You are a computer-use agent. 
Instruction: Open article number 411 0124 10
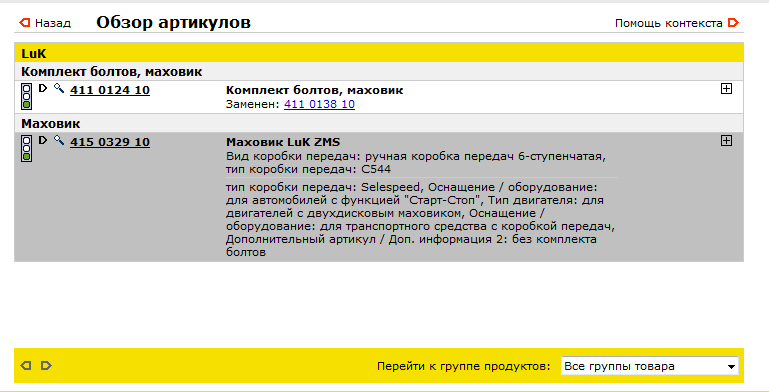[x=110, y=90]
